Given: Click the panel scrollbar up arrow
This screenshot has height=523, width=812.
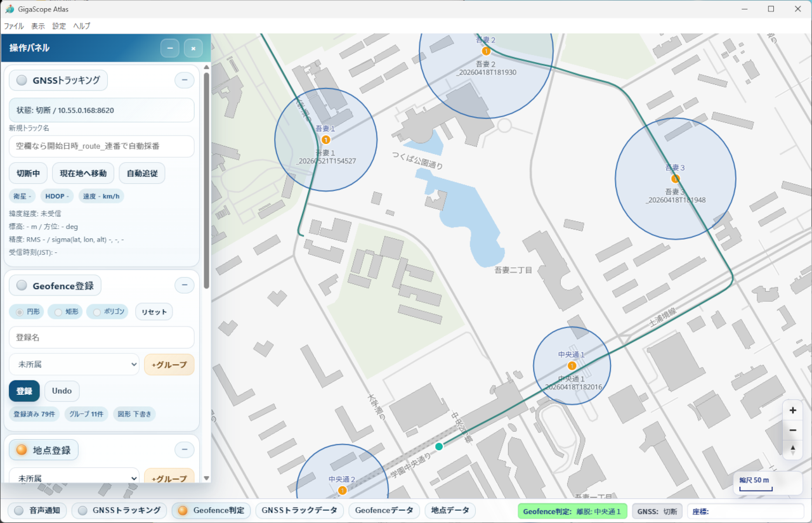Looking at the screenshot, I should tap(206, 66).
